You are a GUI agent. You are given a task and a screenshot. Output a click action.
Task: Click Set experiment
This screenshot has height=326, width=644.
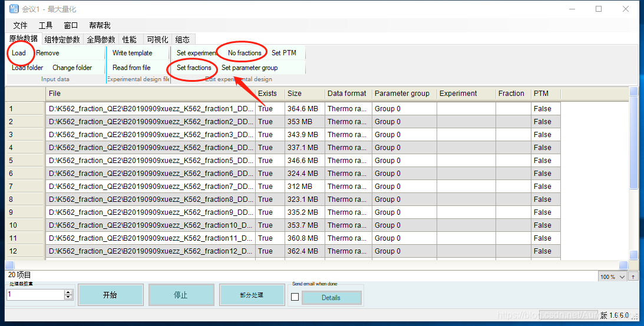197,53
